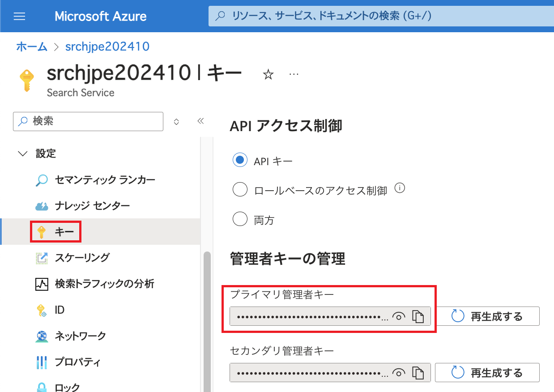Click the スケーリング icon
This screenshot has width=554, height=392.
coord(42,258)
